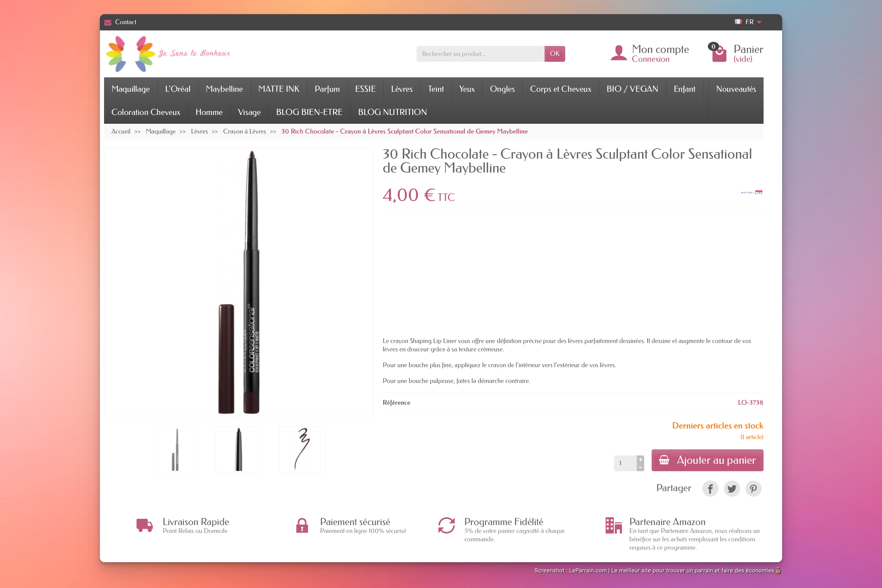Click the Contact envelope icon

(108, 22)
